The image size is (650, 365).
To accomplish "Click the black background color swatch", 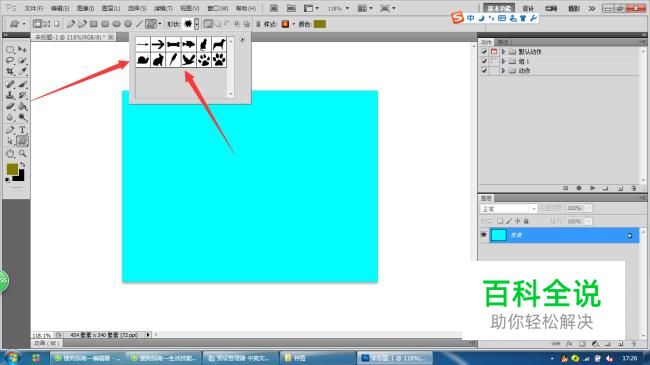I will click(x=20, y=177).
